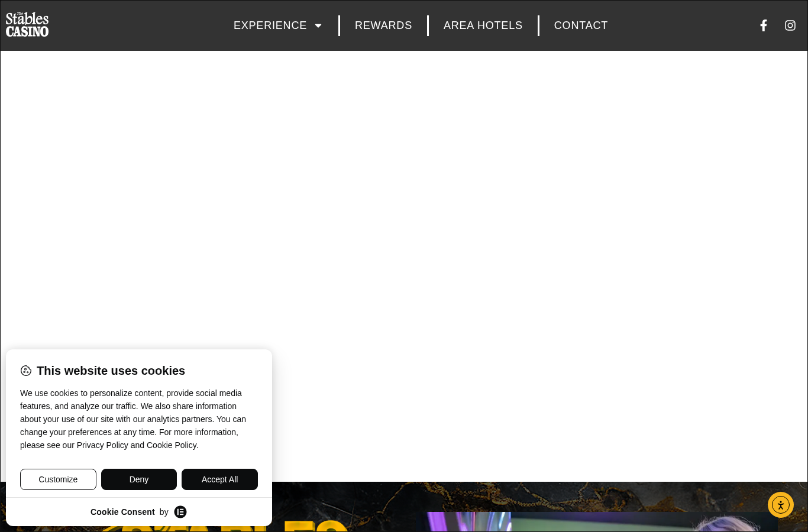Deny cookies in the consent banner
The image size is (808, 532).
(x=139, y=479)
